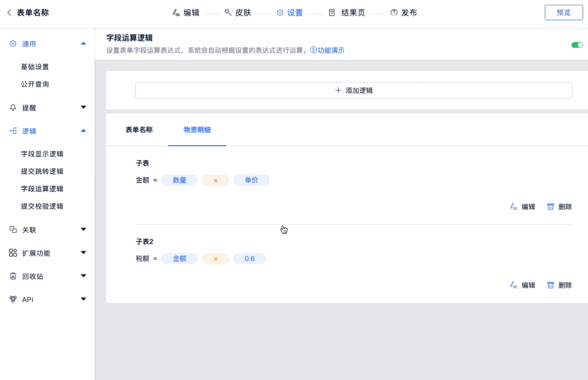Expand the 提醒 section arrow
This screenshot has width=588, height=380.
coord(83,107)
